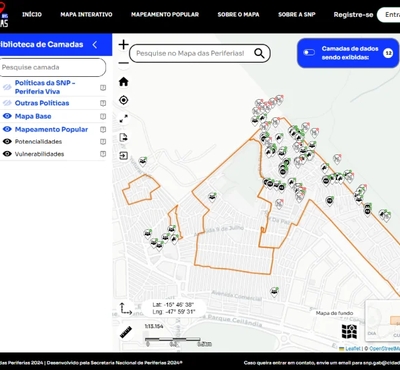Toggle visibility of Outras Políticas layer
Image resolution: width=400 pixels, height=370 pixels.
pos(7,103)
